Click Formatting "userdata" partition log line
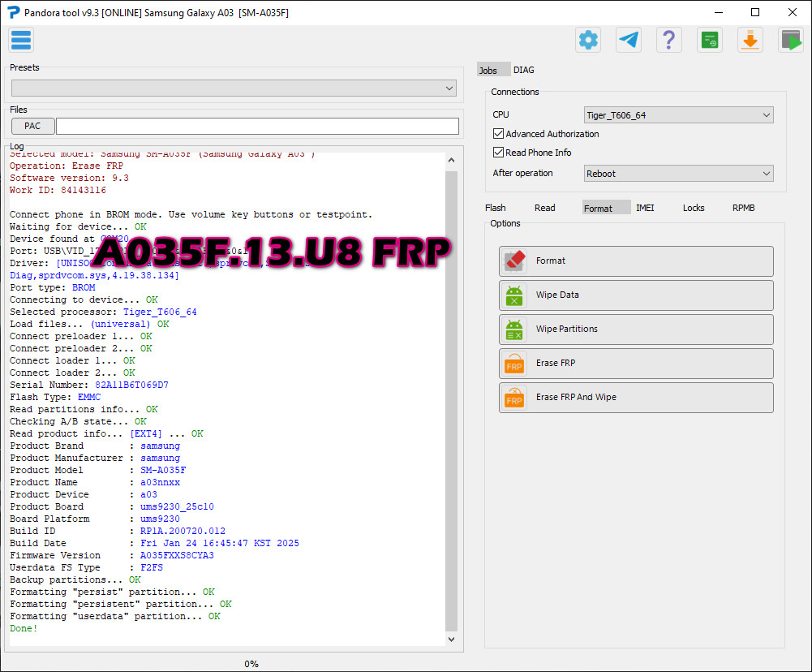 [115, 617]
